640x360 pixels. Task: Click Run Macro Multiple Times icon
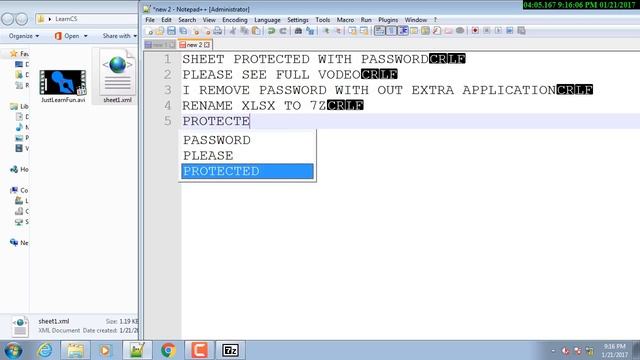tap(509, 31)
